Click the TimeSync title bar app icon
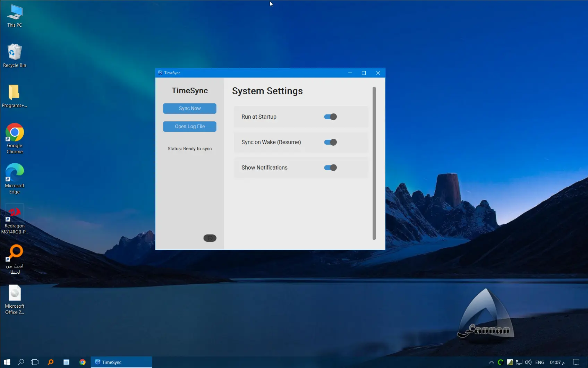 (x=160, y=73)
